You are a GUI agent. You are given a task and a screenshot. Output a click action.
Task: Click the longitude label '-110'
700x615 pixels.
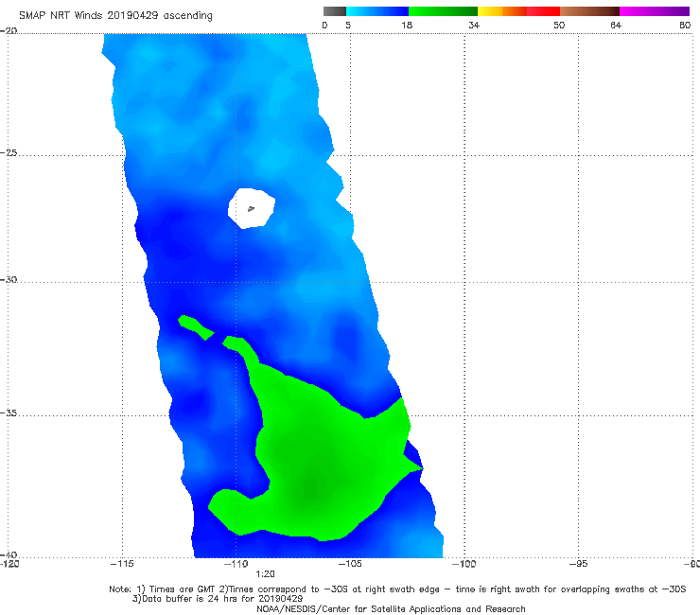pos(236,564)
